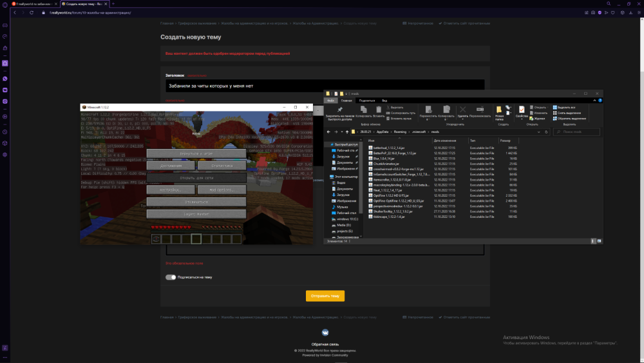Select the file 'ChunkAnimator.jar'
This screenshot has width=644, height=363.
click(386, 164)
